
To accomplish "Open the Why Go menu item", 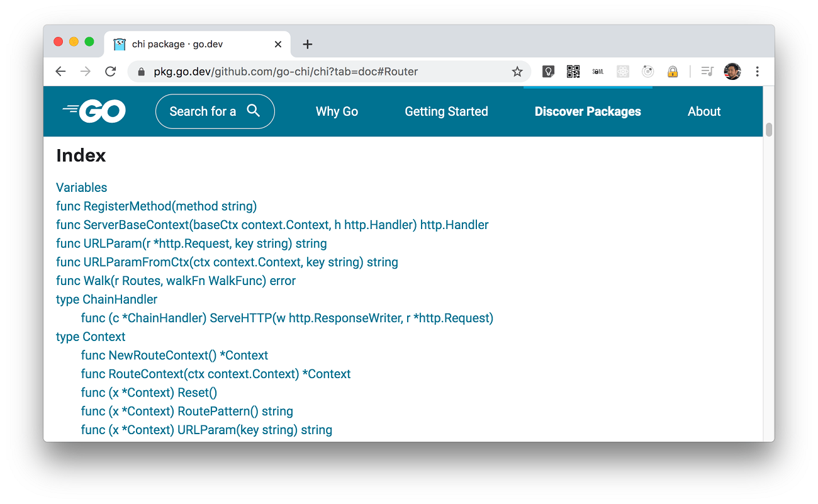I will pos(337,111).
